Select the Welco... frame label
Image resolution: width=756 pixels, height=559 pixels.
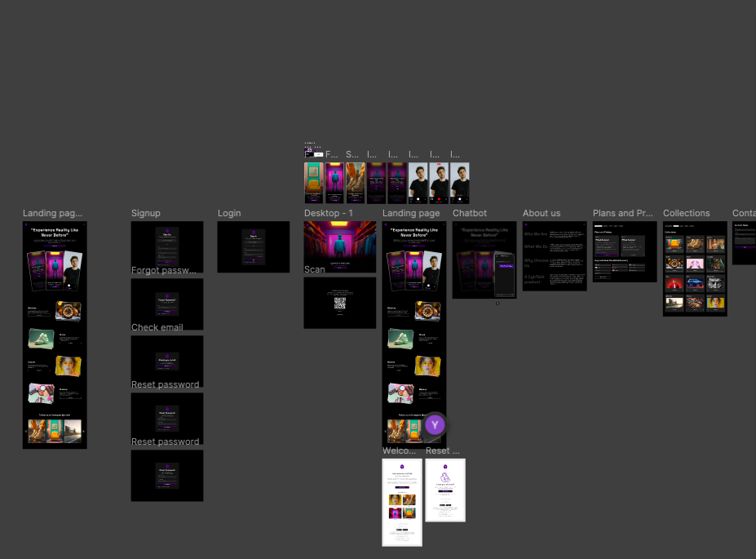pyautogui.click(x=399, y=450)
